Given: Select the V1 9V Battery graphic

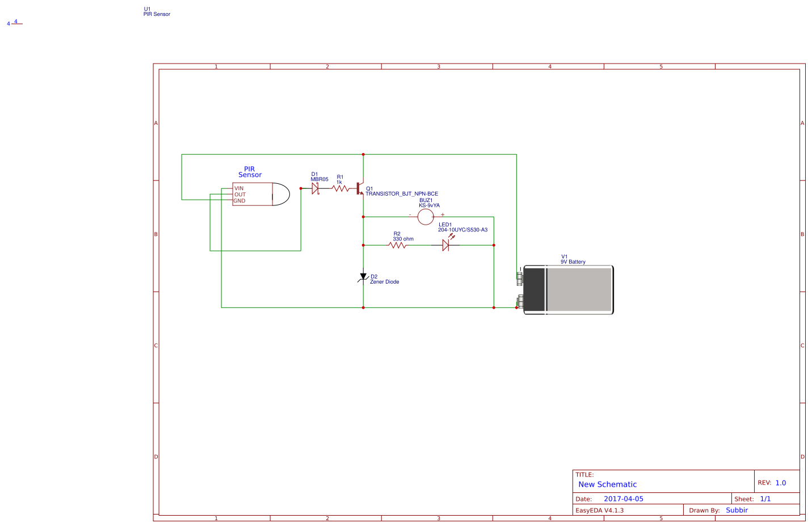Looking at the screenshot, I should point(567,289).
